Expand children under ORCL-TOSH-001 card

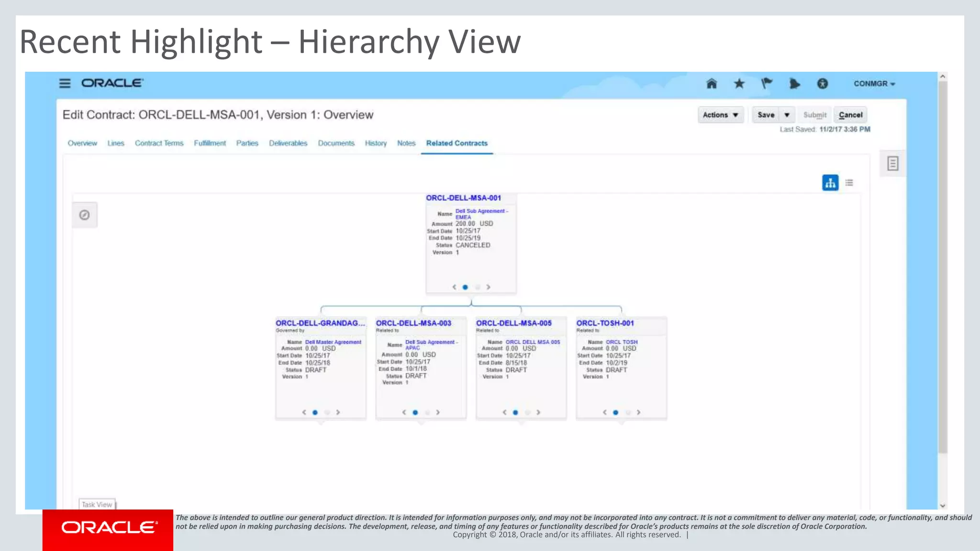pyautogui.click(x=622, y=423)
